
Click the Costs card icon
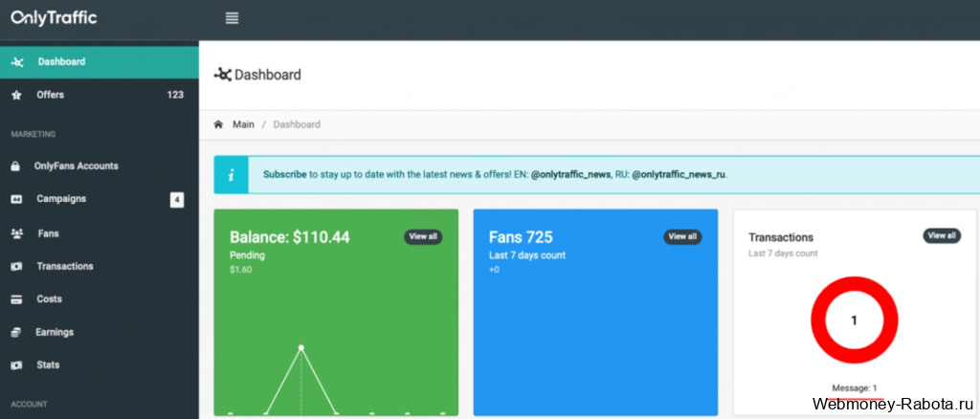[x=16, y=299]
